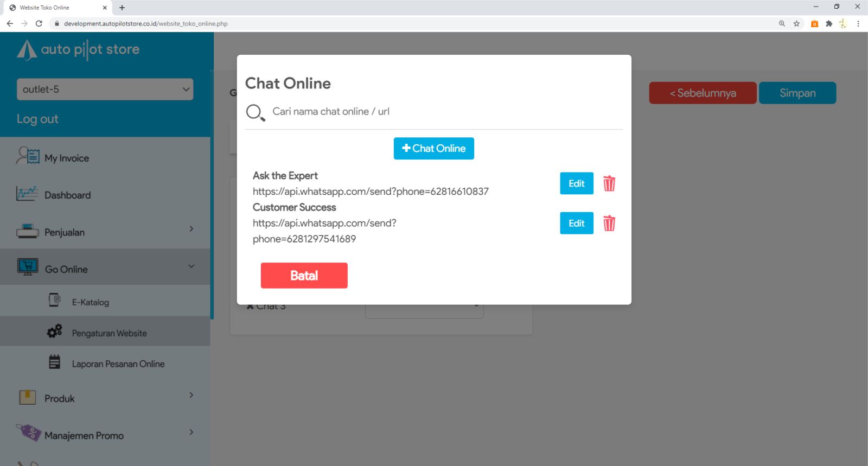
Task: Open browser zoom magnifier icon in address bar
Action: [782, 23]
